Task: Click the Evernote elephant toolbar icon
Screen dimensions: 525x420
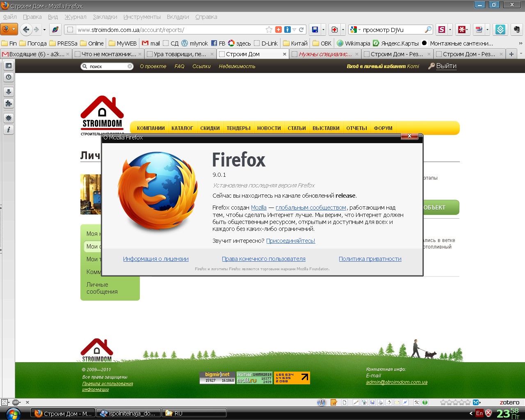Action: [x=516, y=30]
